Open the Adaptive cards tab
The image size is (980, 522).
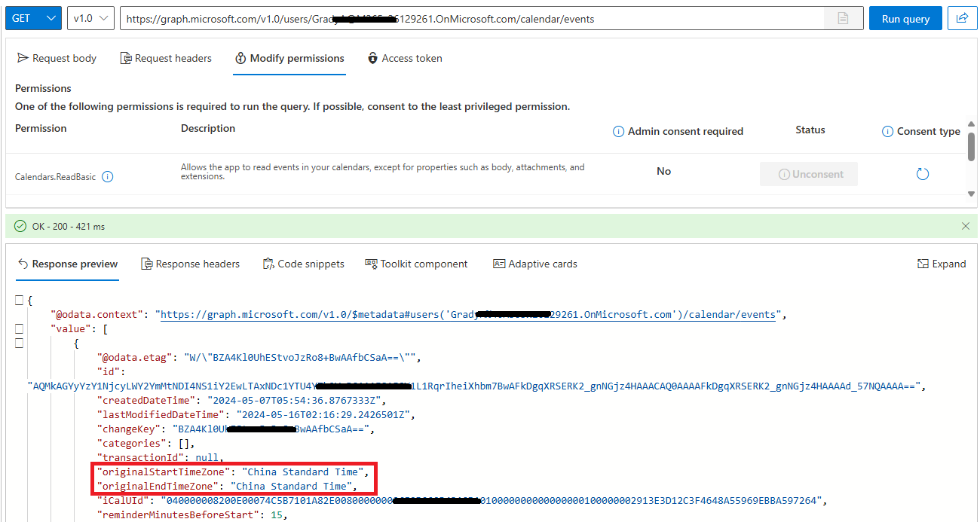tap(535, 264)
